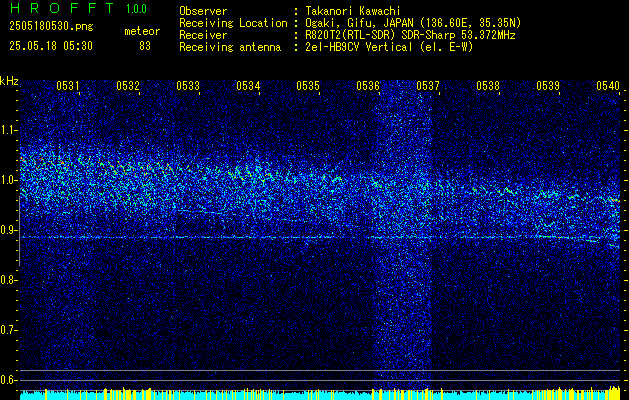Click the meteor count value 83

[x=145, y=46]
